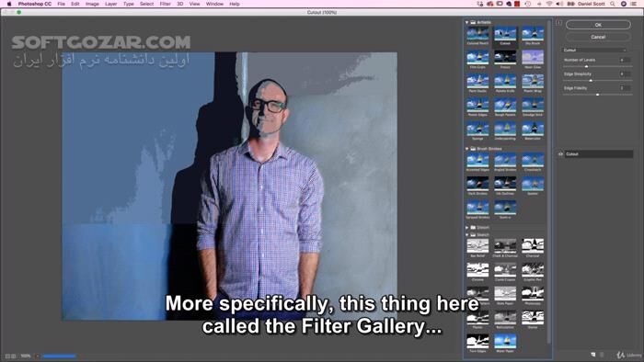Click the Edge Simplicity value field
The width and height of the screenshot is (644, 362).
click(x=625, y=74)
